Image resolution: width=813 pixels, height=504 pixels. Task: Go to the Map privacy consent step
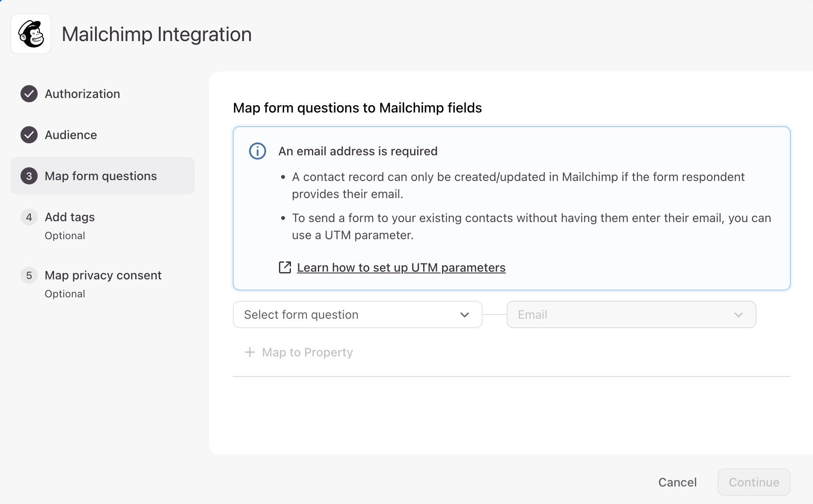[103, 284]
